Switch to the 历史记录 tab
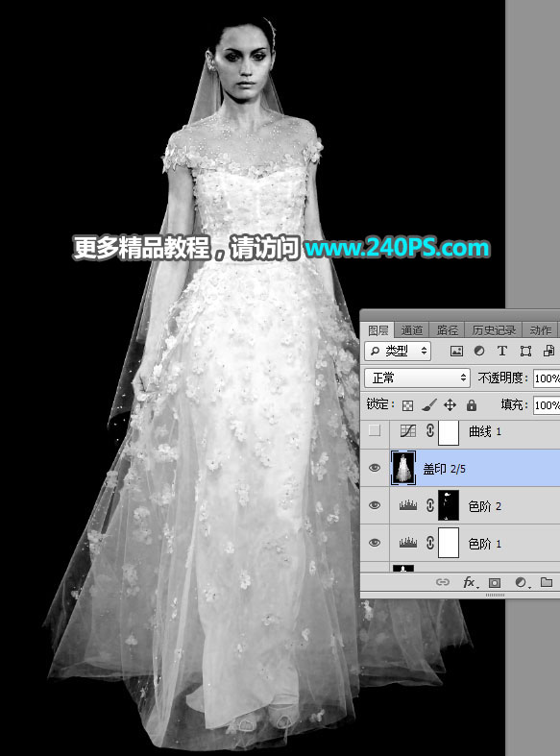Image resolution: width=560 pixels, height=756 pixels. coord(494,330)
